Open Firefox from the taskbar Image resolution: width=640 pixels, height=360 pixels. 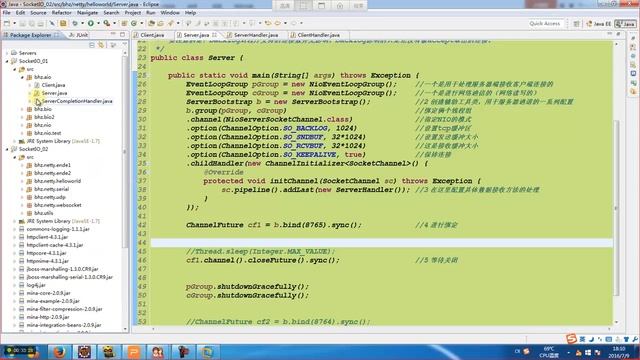pyautogui.click(x=60, y=352)
